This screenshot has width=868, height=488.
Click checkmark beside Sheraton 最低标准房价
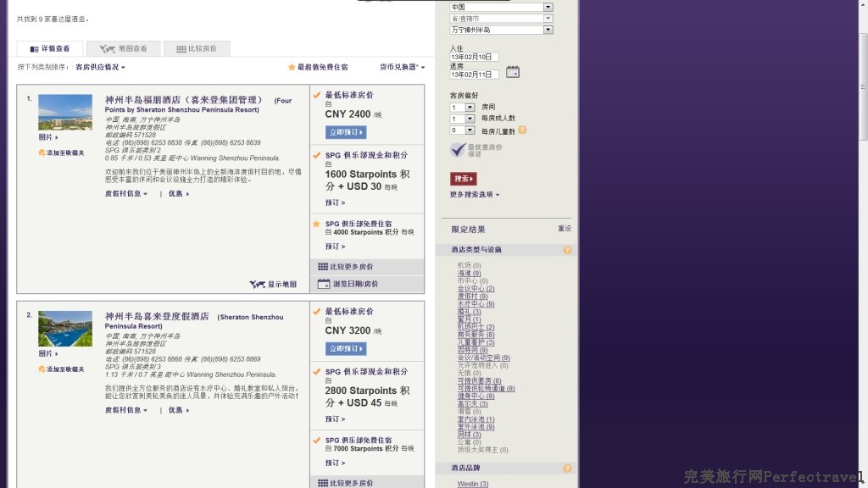[x=317, y=312]
